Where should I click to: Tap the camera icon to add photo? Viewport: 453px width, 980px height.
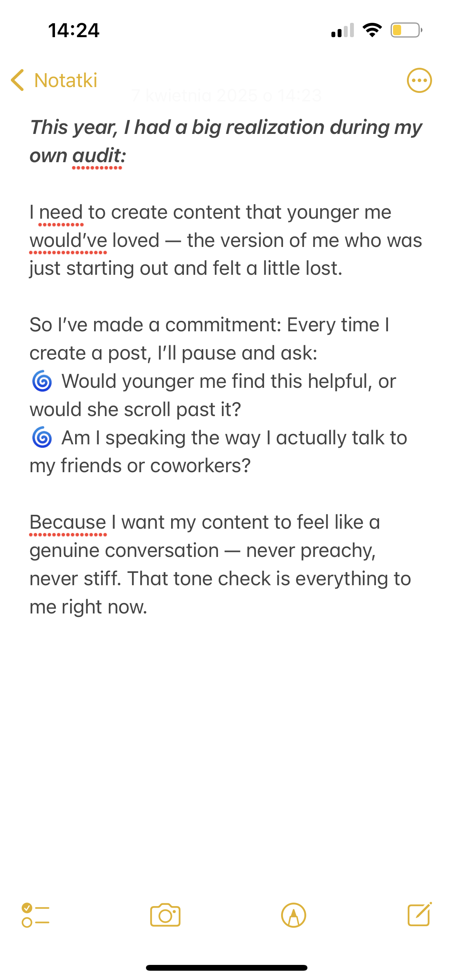coord(165,915)
